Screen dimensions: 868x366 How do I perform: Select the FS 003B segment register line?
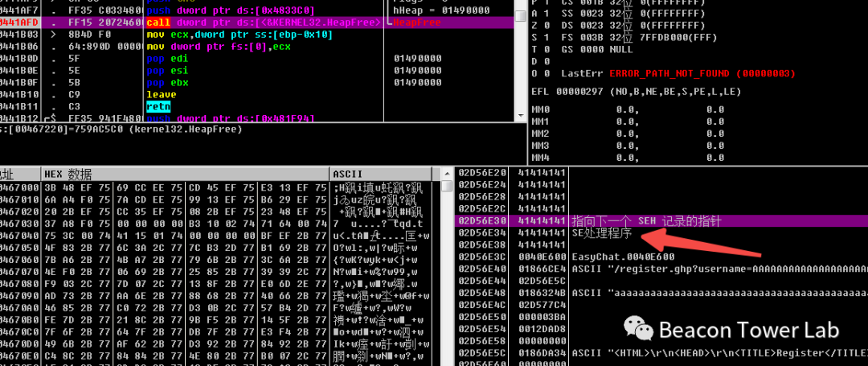point(639,38)
